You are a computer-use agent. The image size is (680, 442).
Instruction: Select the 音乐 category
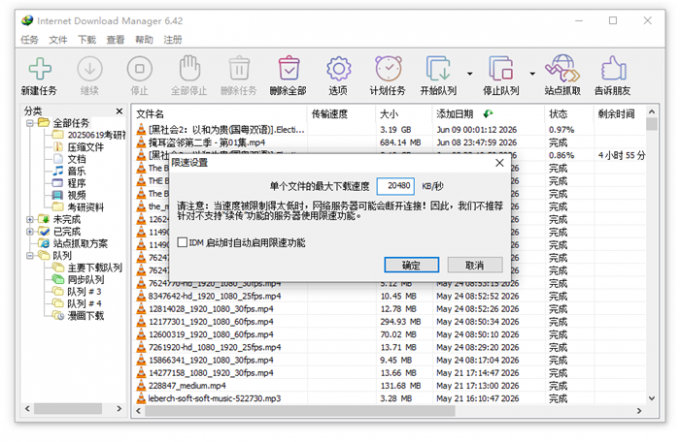pyautogui.click(x=76, y=171)
